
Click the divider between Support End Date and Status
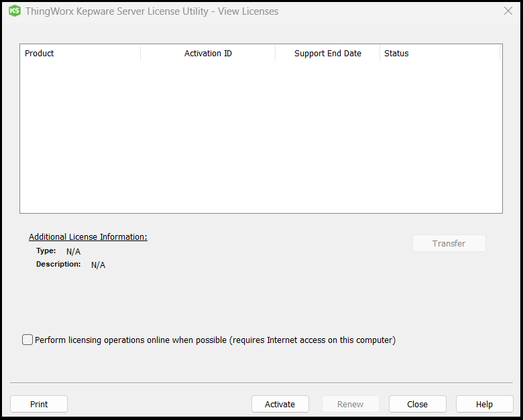[380, 54]
